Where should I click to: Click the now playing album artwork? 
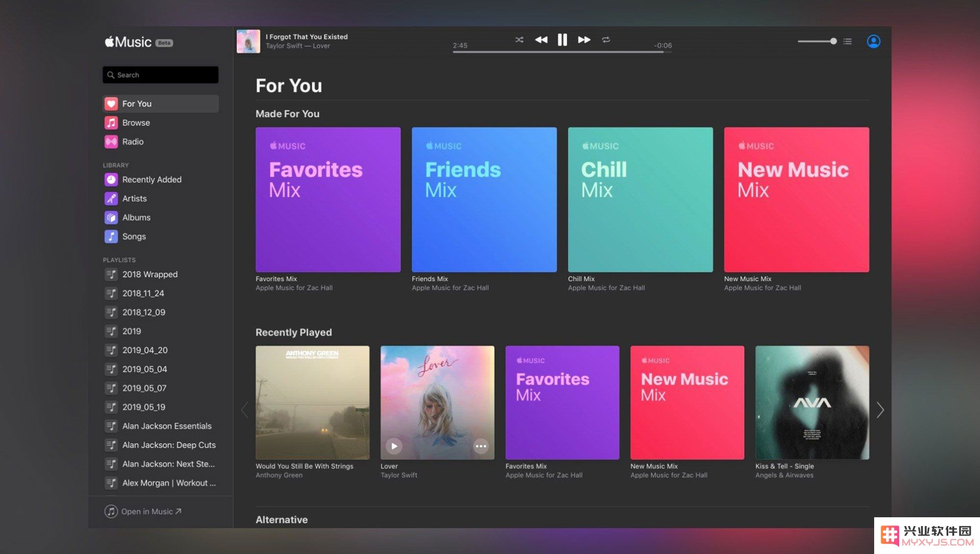tap(248, 41)
